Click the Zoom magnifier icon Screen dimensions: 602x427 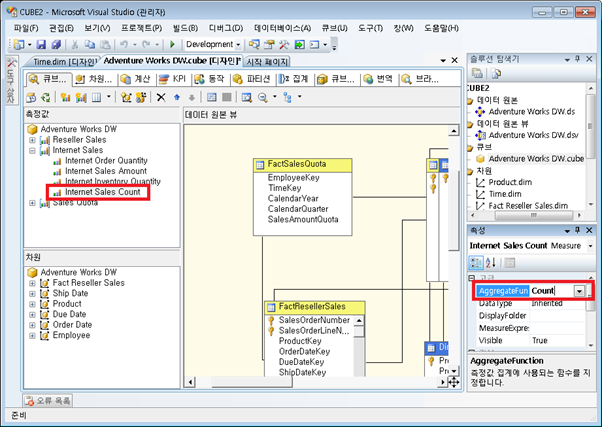(263, 98)
